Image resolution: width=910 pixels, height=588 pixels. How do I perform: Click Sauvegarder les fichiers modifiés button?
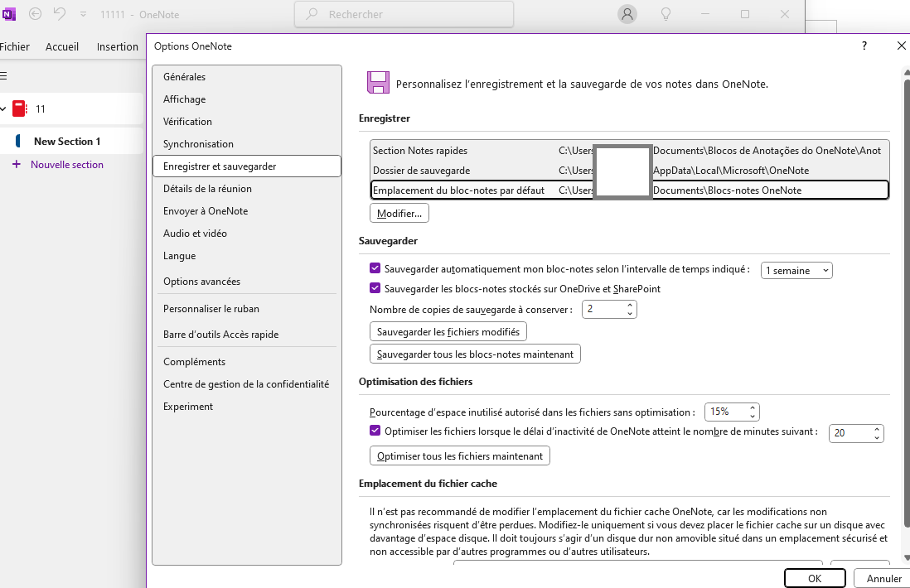click(x=448, y=332)
